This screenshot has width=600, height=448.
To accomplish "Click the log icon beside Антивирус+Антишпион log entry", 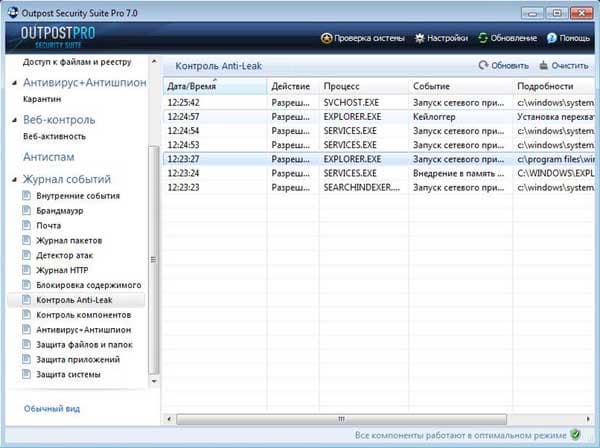I will point(26,330).
